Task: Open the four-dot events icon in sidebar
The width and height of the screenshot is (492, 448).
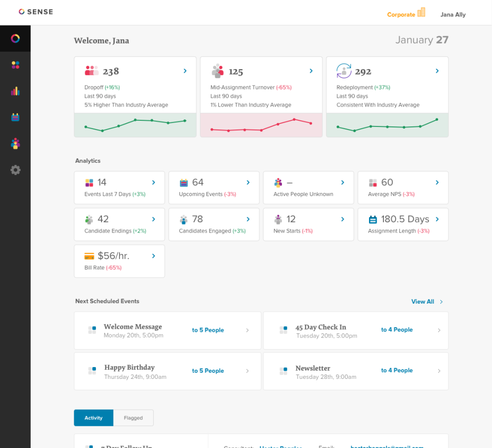Action: tap(15, 65)
